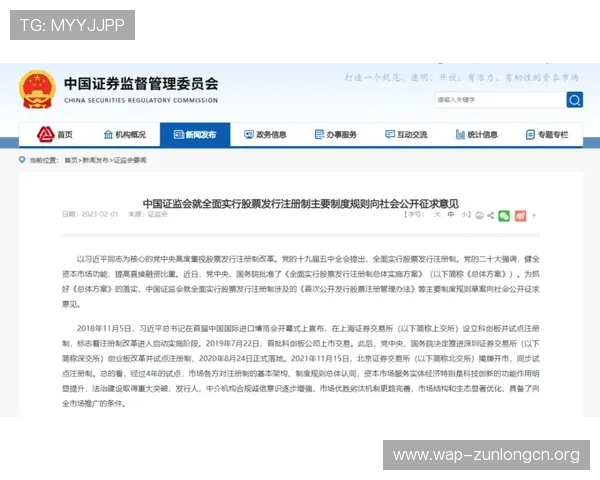Click the 中国证券监督管理委员会 site title

141,84
